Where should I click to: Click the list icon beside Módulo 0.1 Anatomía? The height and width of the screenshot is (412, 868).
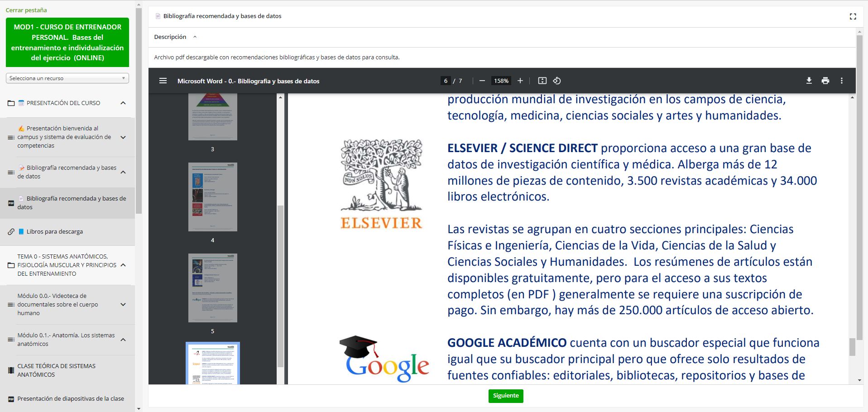point(11,340)
